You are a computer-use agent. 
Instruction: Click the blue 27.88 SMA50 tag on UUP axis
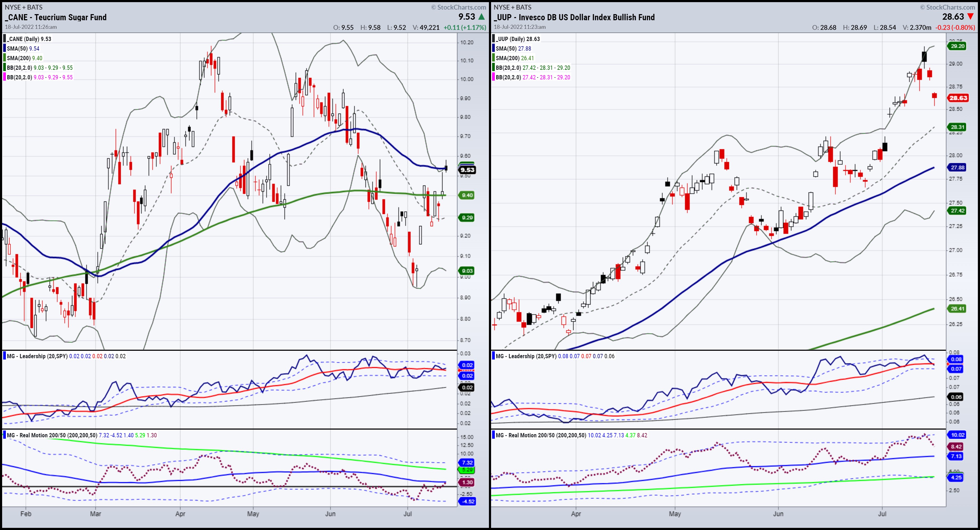(x=957, y=168)
